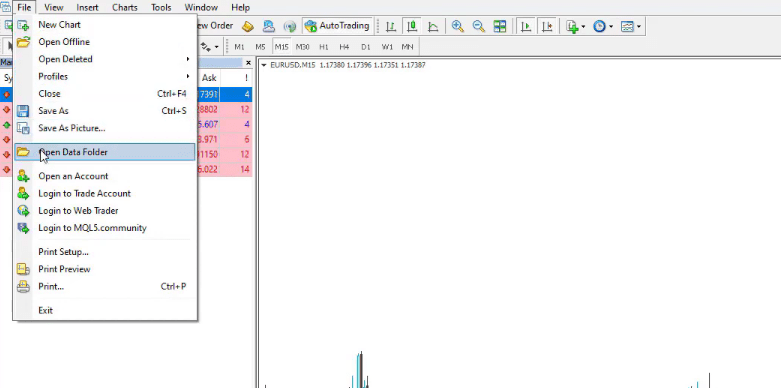The image size is (781, 388).
Task: Open the Help menu
Action: (240, 7)
